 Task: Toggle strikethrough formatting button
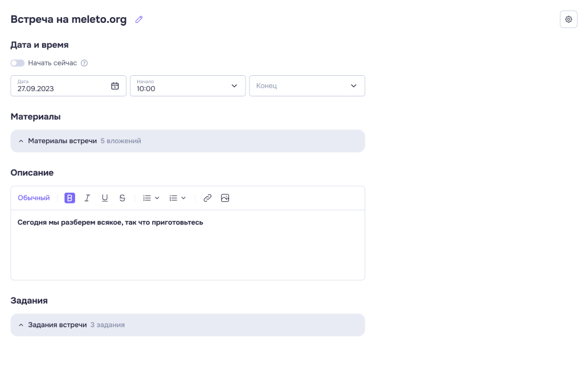[122, 198]
